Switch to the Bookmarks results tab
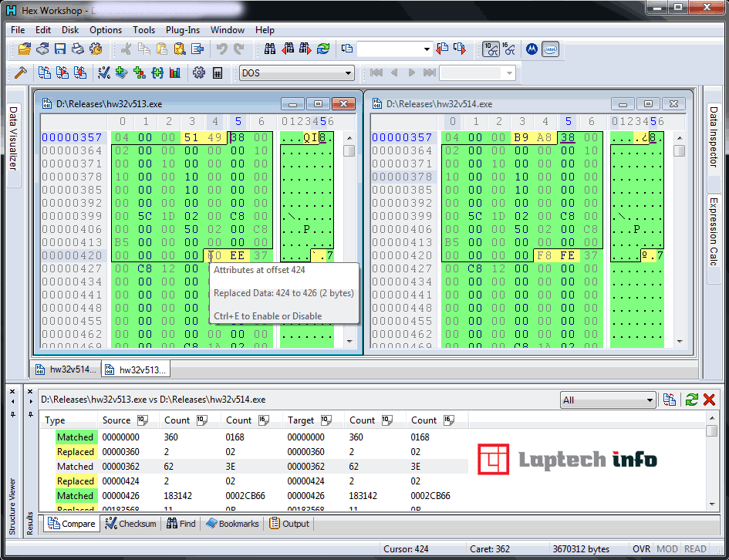Viewport: 729px width, 560px height. point(232,524)
